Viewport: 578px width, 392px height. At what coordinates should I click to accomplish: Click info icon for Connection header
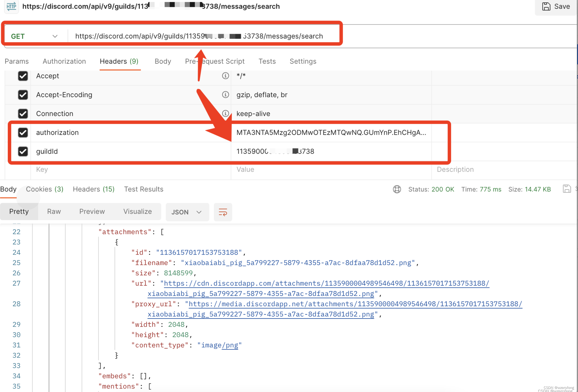[225, 113]
